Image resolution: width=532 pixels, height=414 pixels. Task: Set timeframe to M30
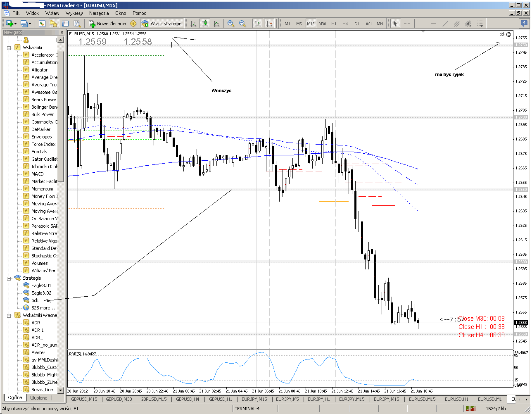(322, 24)
